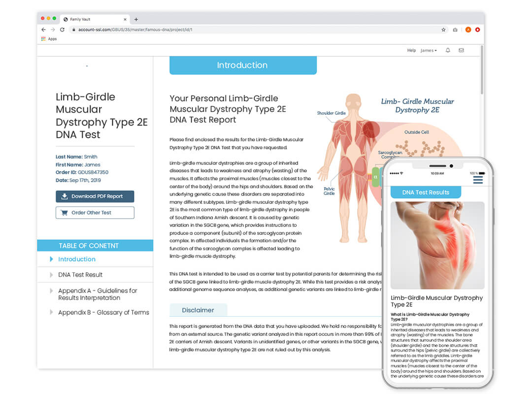
Task: Click the Help menu link
Action: [x=411, y=50]
